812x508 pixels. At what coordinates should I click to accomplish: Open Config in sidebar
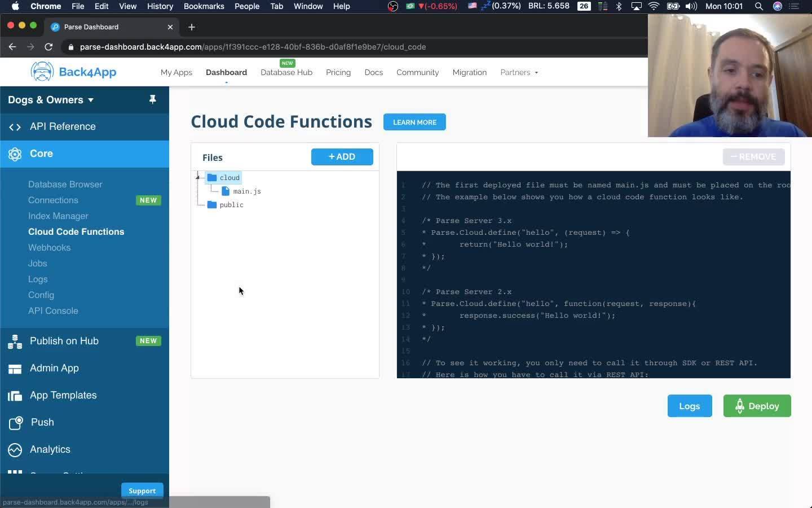coord(41,295)
